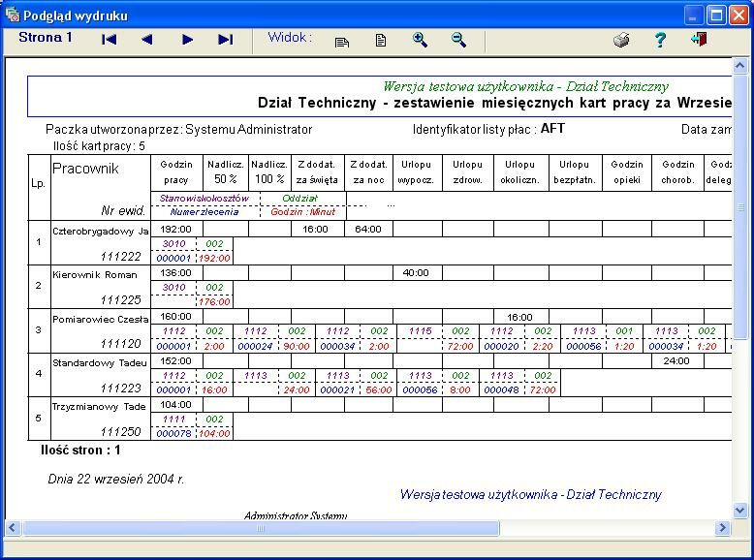
Task: Click the 64:00 night bonus cell
Action: click(x=368, y=230)
